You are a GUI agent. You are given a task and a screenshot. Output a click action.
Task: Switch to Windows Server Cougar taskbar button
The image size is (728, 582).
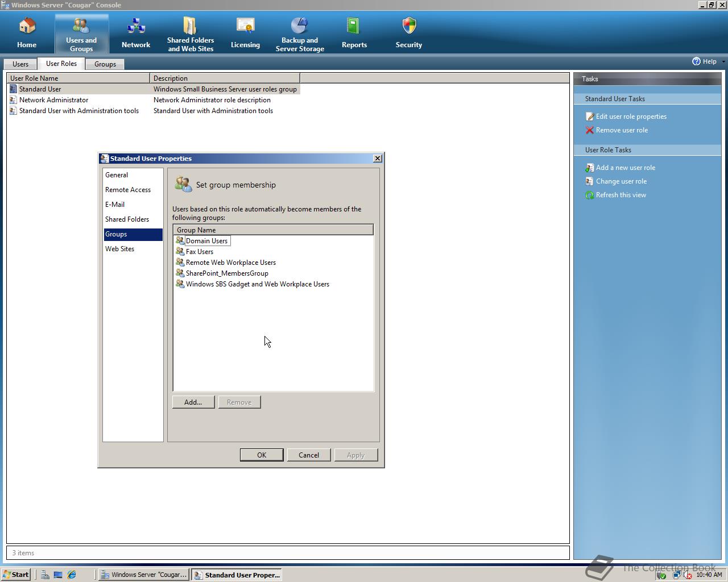tap(144, 575)
